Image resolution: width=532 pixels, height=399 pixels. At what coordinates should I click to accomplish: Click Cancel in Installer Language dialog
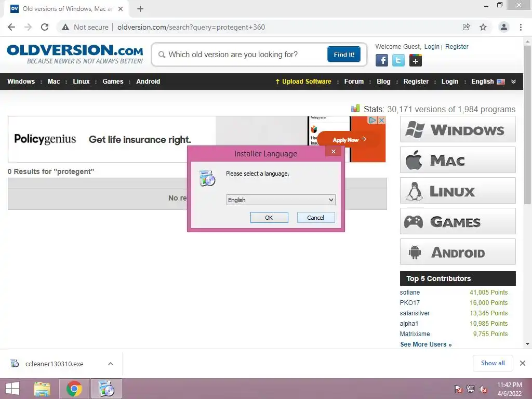click(315, 218)
